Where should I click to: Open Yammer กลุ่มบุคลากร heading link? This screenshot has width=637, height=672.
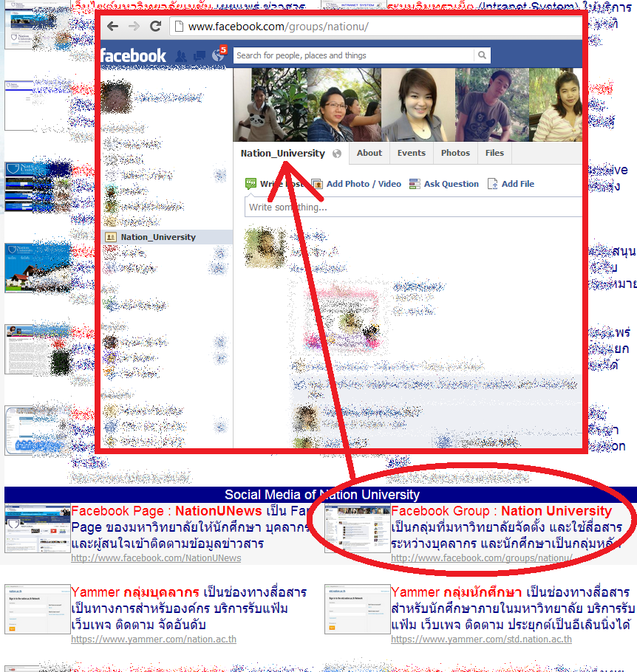(135, 592)
